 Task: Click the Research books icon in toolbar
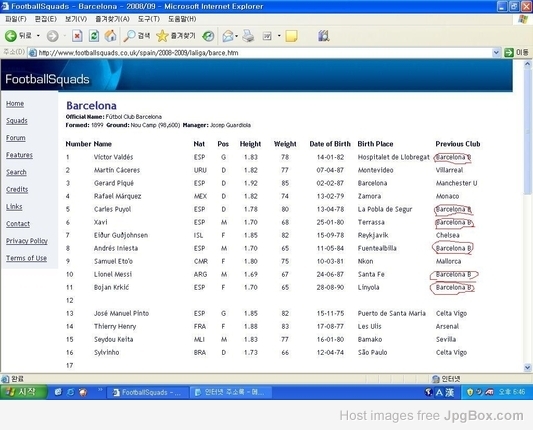tap(323, 36)
